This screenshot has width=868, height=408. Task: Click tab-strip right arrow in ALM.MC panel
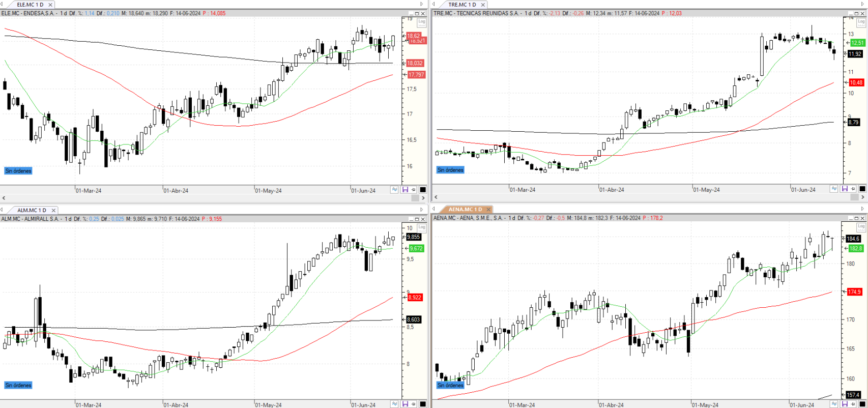(x=421, y=209)
